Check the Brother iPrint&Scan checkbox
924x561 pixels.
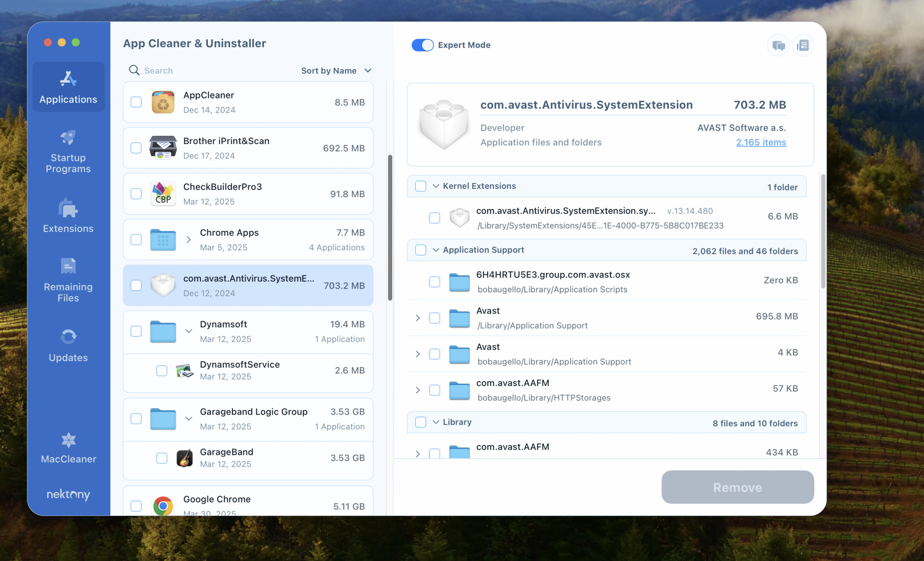tap(136, 148)
